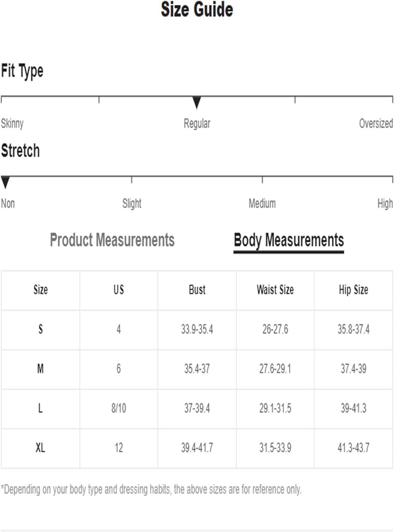Click the Medium stretch label
The image size is (394, 532).
pyautogui.click(x=262, y=204)
